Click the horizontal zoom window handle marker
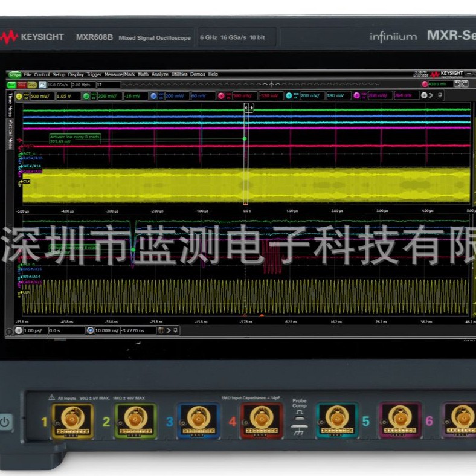 pyautogui.click(x=249, y=108)
